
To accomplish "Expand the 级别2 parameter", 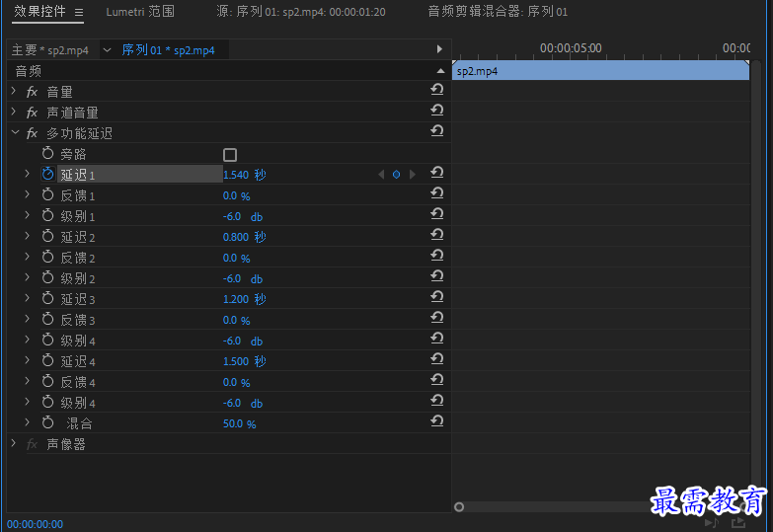I will click(x=27, y=277).
